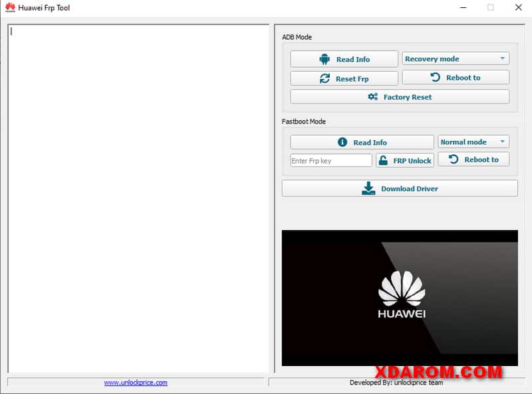This screenshot has width=532, height=394.
Task: Focus the Enter Frp key field
Action: pos(331,160)
